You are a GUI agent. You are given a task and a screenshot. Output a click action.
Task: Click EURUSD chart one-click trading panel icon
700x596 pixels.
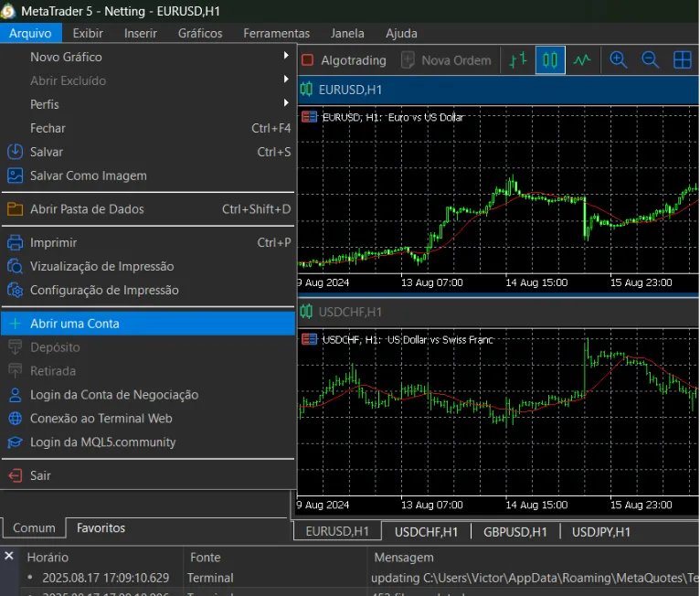309,117
